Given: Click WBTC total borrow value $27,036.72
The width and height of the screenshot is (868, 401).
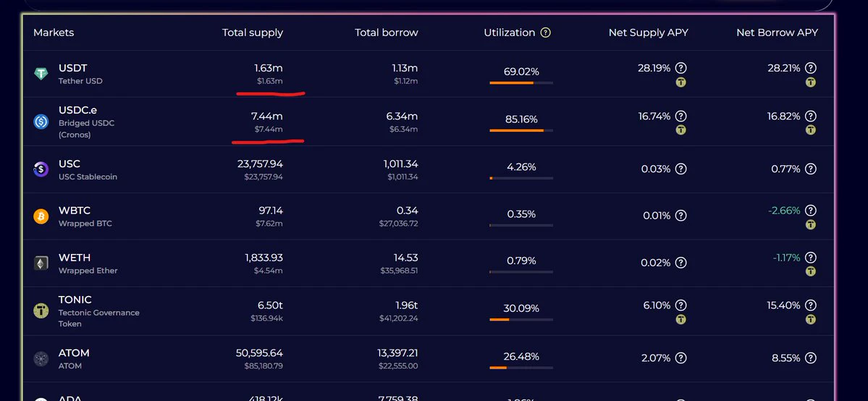Looking at the screenshot, I should pos(399,224).
